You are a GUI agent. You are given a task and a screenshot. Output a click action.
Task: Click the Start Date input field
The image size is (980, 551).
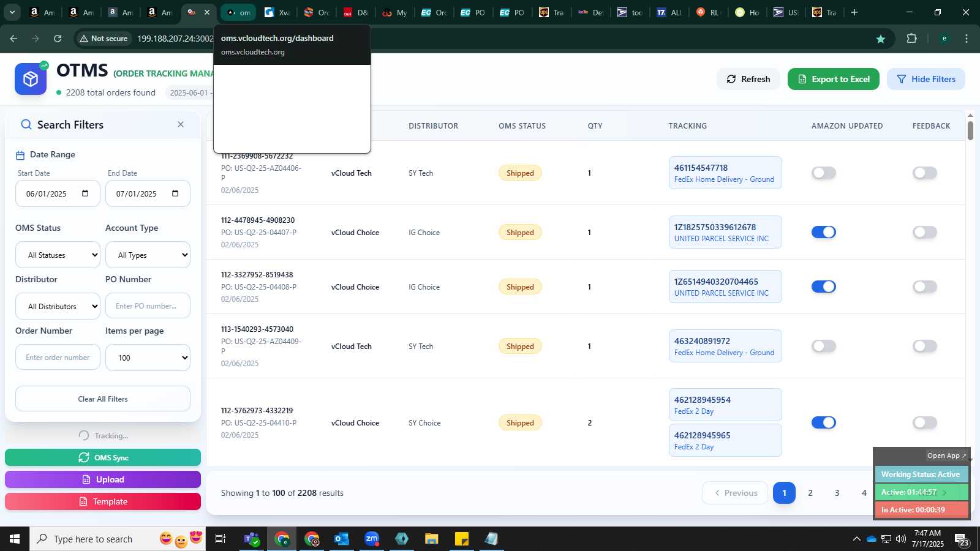[x=58, y=193]
